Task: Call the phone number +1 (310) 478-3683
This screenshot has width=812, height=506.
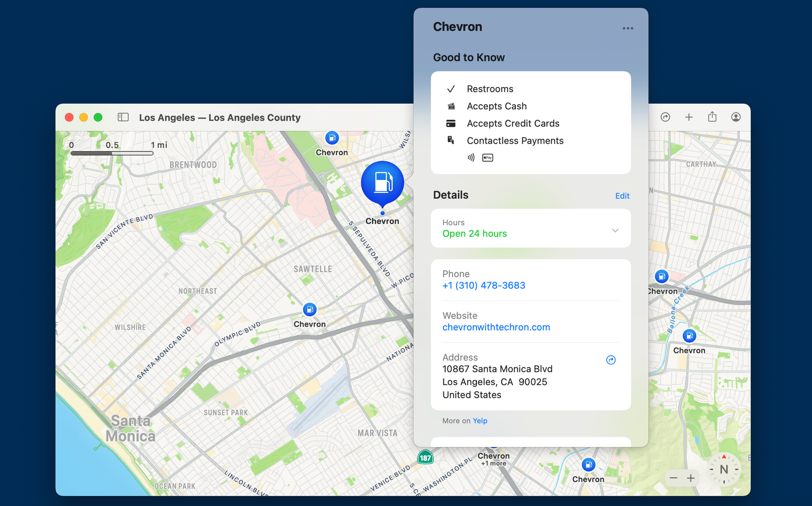Action: [484, 285]
